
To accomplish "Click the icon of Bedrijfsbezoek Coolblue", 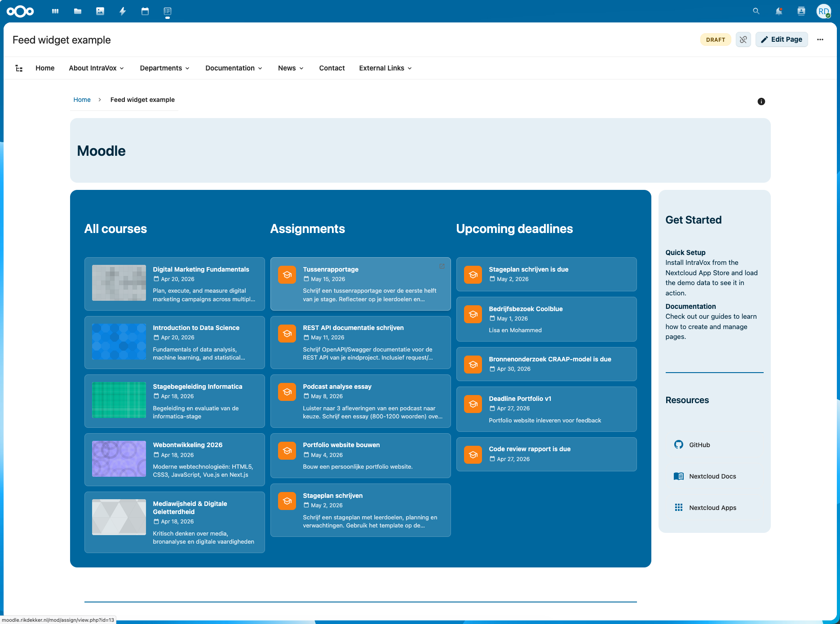I will coord(473,314).
